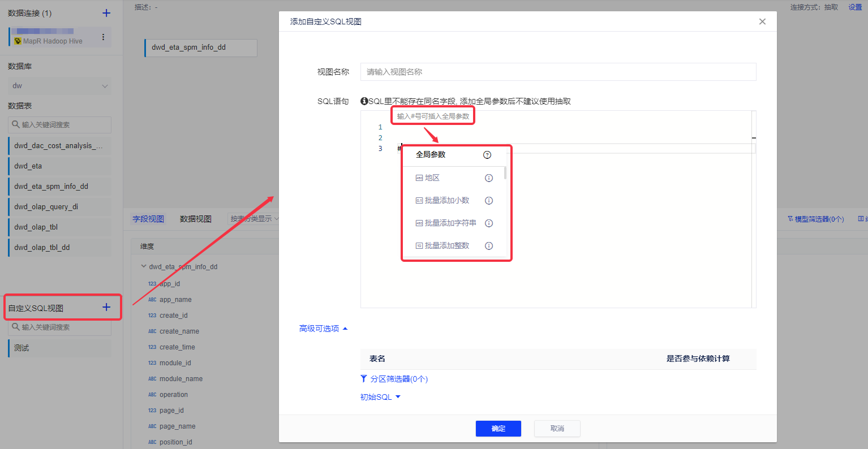Click the info icon next to 地区
Screen dimensions: 868x449
pyautogui.click(x=489, y=178)
